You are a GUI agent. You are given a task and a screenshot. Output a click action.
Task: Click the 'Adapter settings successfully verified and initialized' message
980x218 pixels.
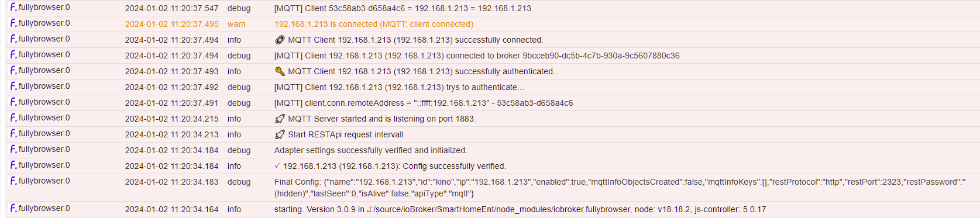[371, 150]
